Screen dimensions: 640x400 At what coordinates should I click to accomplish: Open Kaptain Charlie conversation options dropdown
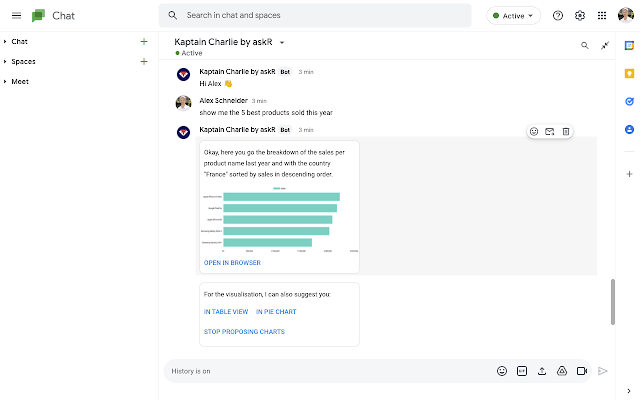pos(282,43)
